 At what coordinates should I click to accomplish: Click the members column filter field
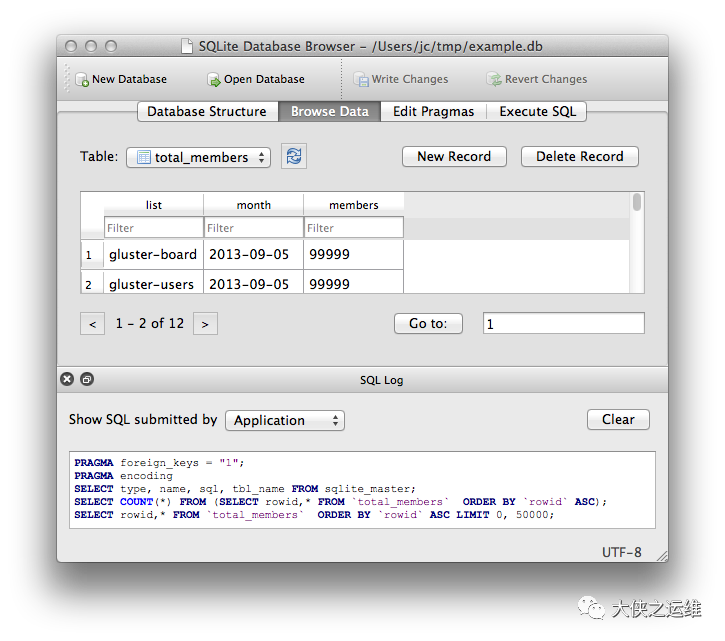(x=354, y=228)
